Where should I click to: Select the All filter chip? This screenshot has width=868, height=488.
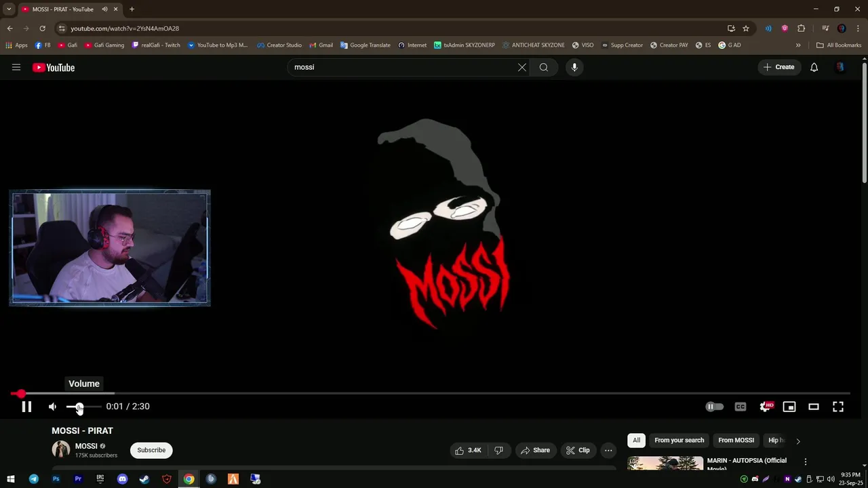point(636,441)
